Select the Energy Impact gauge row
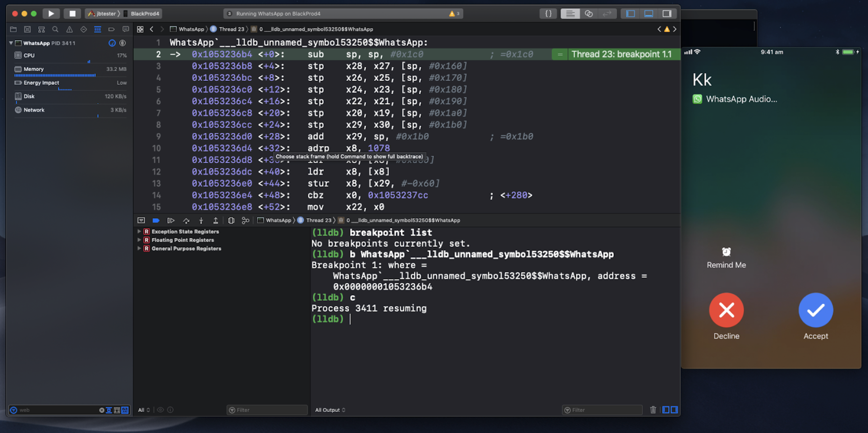 tap(70, 83)
